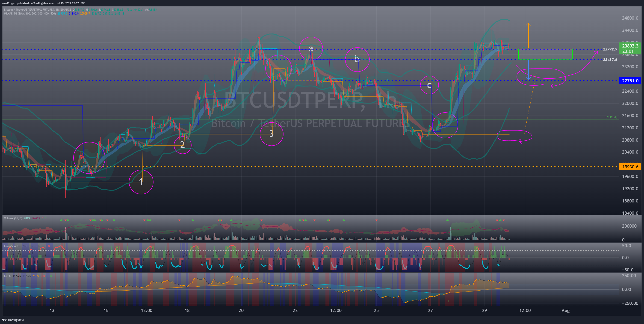The height and width of the screenshot is (324, 644).
Task: Click the 21200.0 price axis label
Action: coord(630,128)
